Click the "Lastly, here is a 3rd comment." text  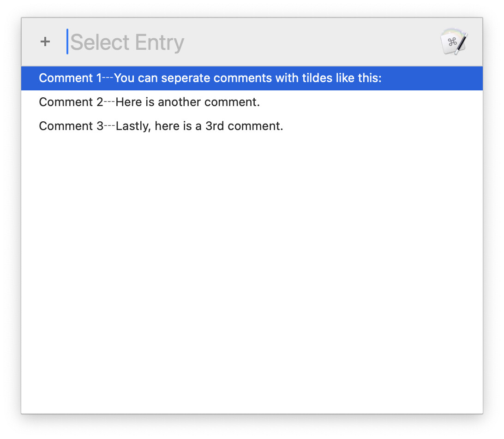pyautogui.click(x=199, y=126)
